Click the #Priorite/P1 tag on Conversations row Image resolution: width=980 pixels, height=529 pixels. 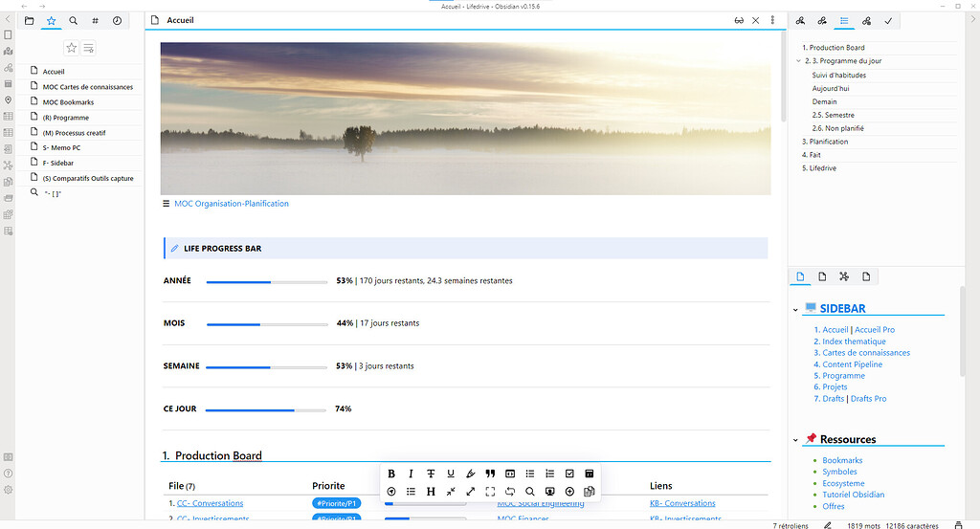336,503
